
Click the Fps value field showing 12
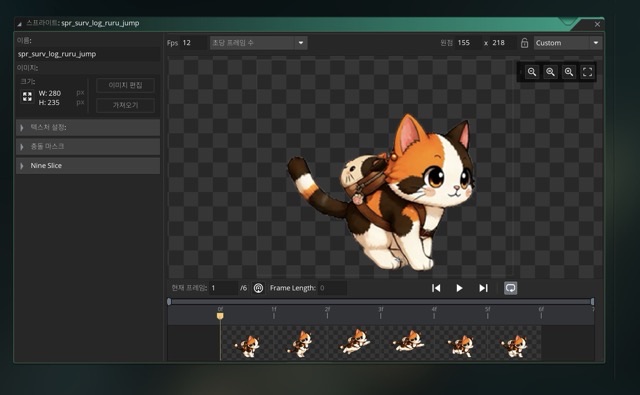click(193, 43)
